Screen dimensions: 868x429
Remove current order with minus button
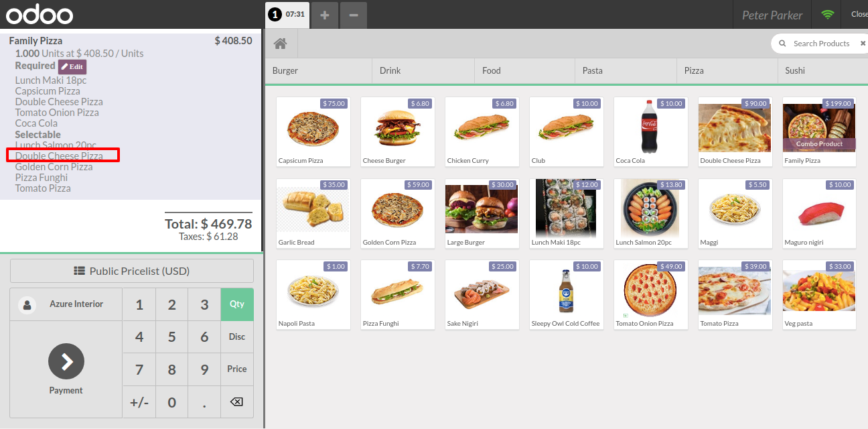[x=354, y=15]
